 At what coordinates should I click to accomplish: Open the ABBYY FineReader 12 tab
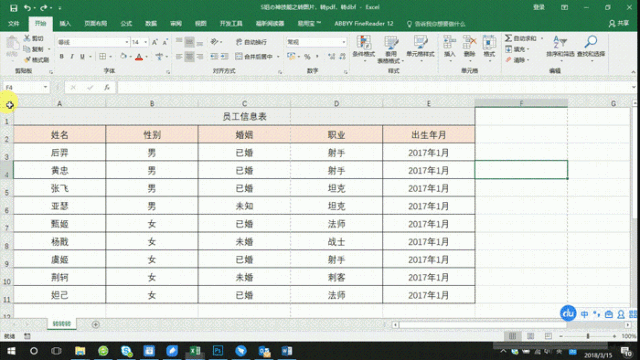pyautogui.click(x=364, y=24)
